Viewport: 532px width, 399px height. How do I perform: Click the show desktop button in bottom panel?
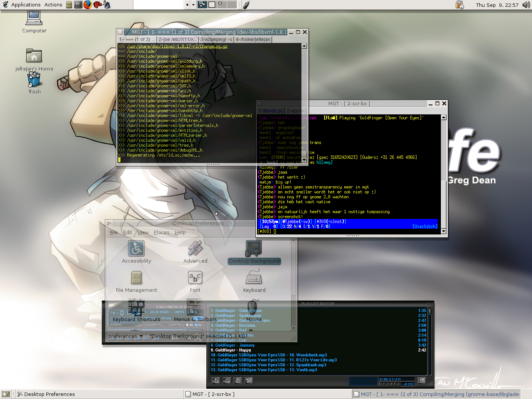click(x=6, y=394)
